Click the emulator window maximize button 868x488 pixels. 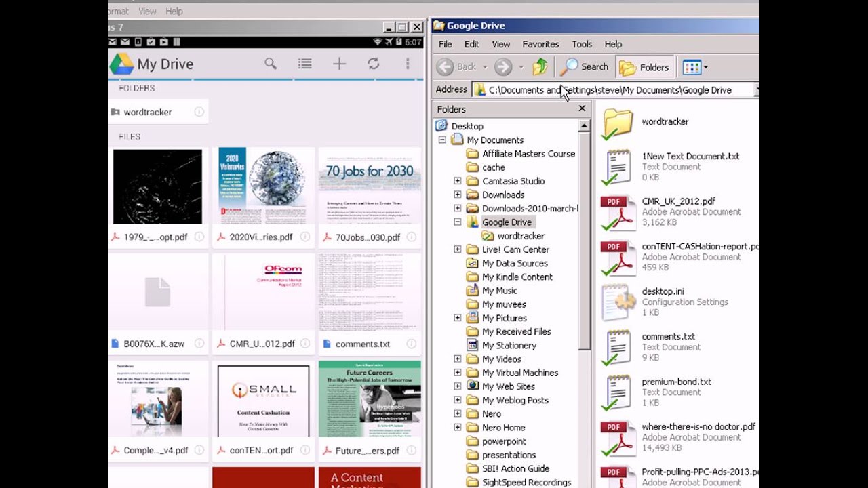tap(402, 27)
